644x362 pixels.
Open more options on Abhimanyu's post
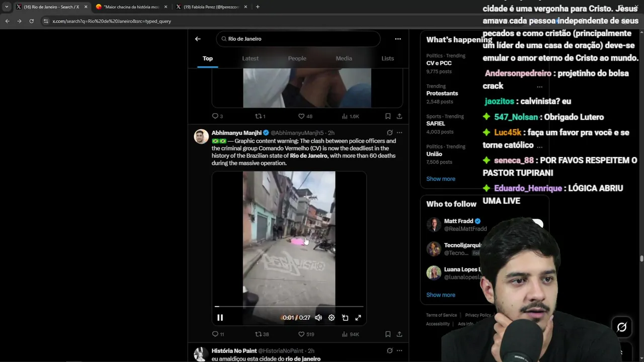point(399,133)
